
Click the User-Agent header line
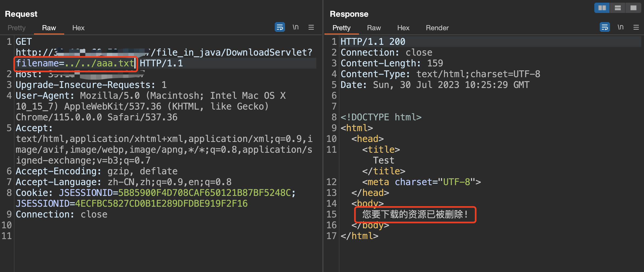click(151, 106)
